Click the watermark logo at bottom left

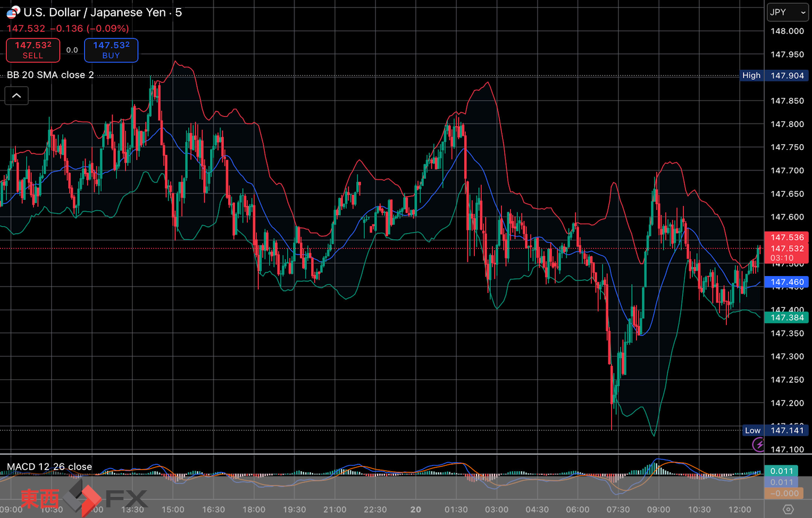pyautogui.click(x=83, y=498)
